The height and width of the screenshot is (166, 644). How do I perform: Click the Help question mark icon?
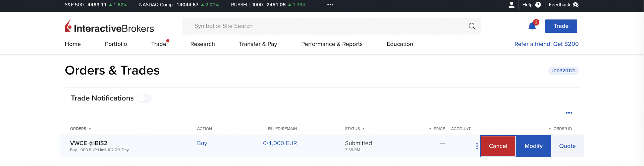point(538,5)
